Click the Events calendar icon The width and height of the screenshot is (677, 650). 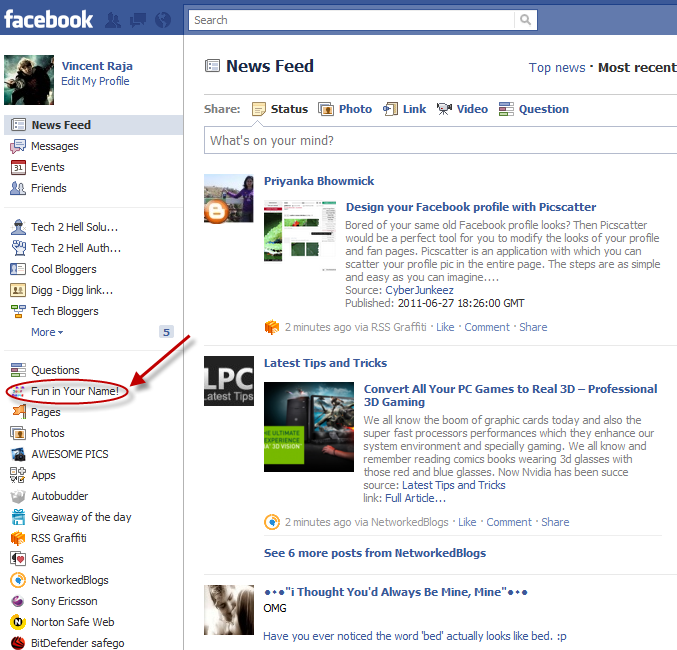18,167
